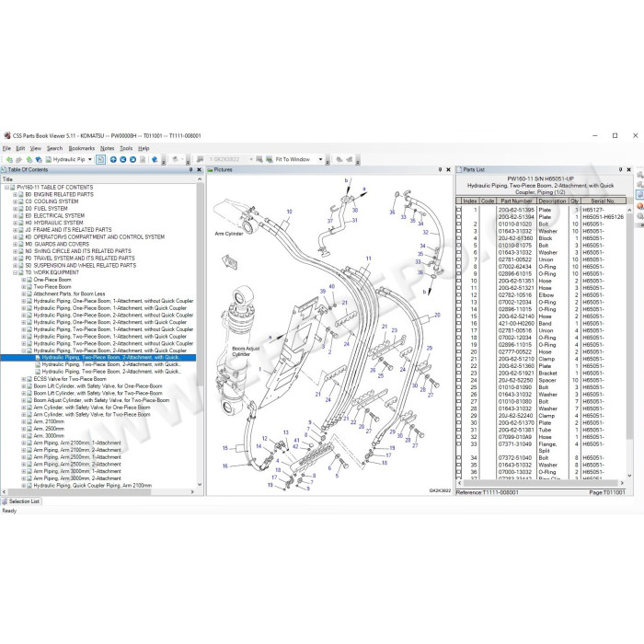Open the Tools menu

coord(126,148)
